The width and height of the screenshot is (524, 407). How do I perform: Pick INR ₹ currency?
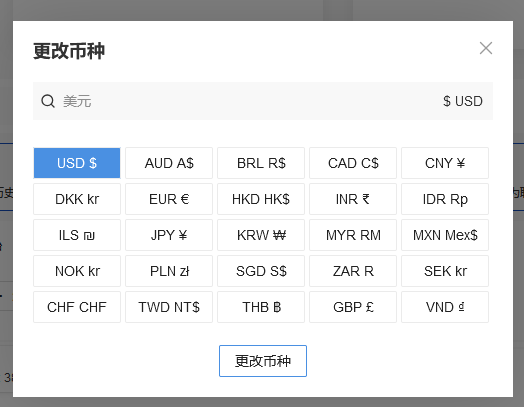coord(353,199)
